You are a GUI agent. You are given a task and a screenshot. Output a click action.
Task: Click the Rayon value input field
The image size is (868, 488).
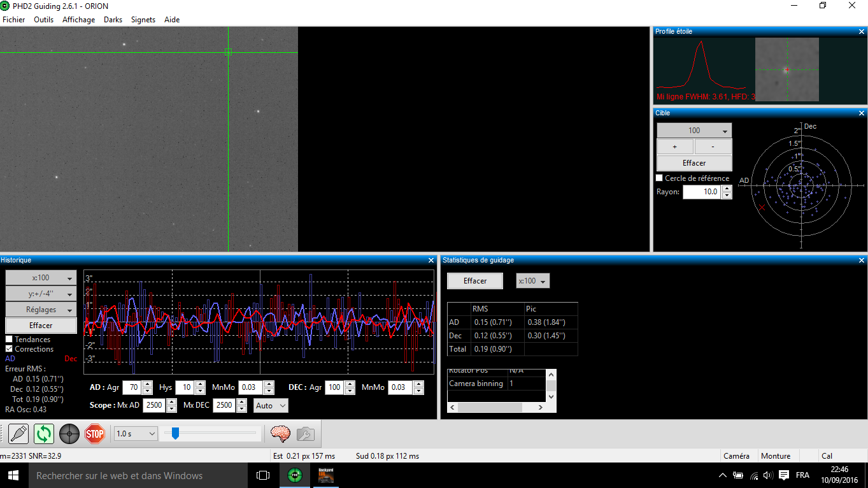click(701, 192)
